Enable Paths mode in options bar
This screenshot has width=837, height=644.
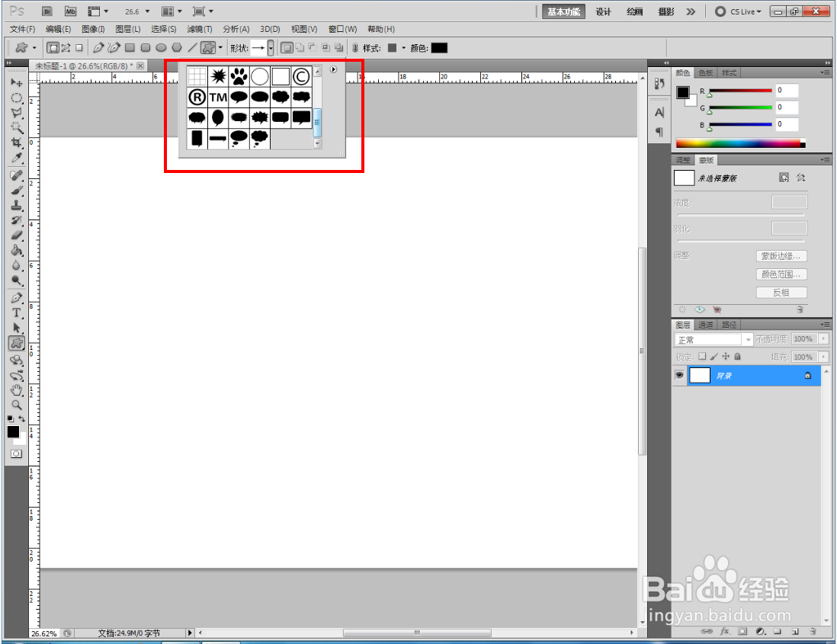[x=66, y=48]
